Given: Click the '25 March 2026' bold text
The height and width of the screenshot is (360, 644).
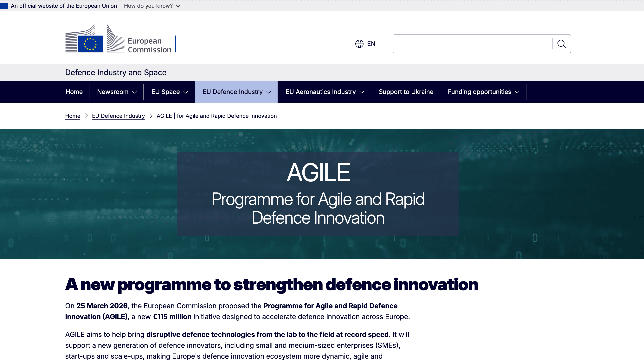Looking at the screenshot, I should pos(102,306).
